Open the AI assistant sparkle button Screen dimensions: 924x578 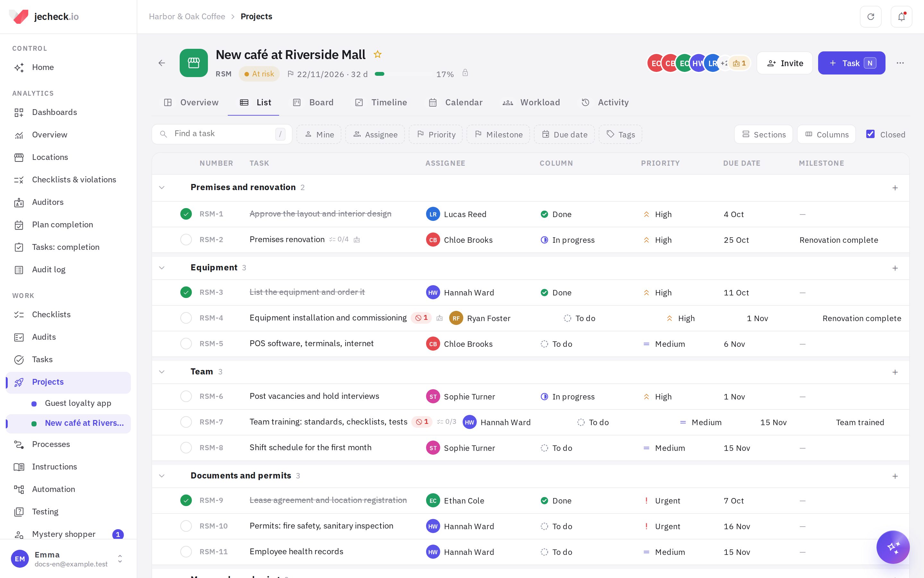[x=893, y=547]
